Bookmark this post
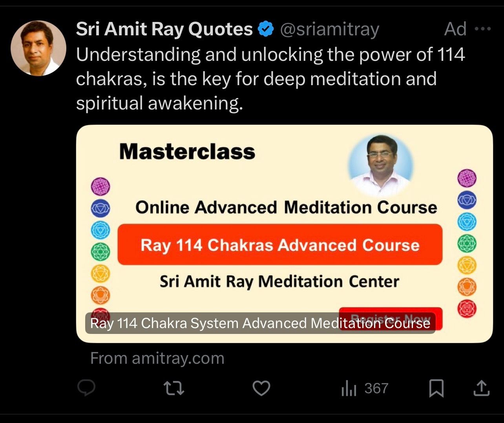Image resolution: width=504 pixels, height=423 pixels. 436,388
